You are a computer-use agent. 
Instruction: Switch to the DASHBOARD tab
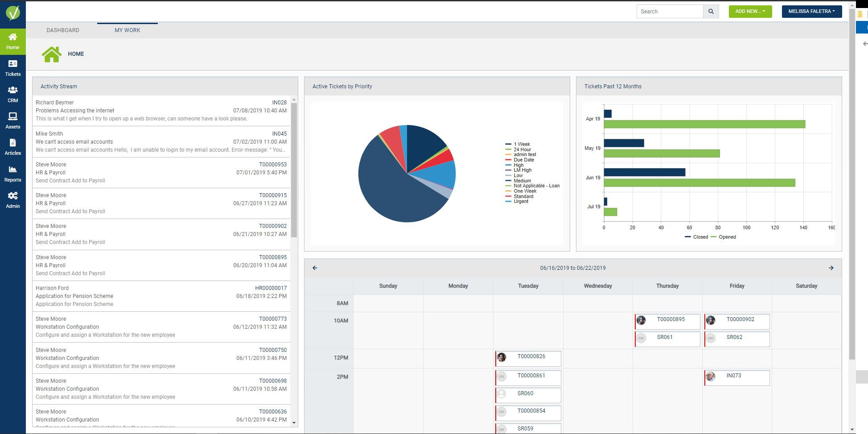tap(63, 30)
